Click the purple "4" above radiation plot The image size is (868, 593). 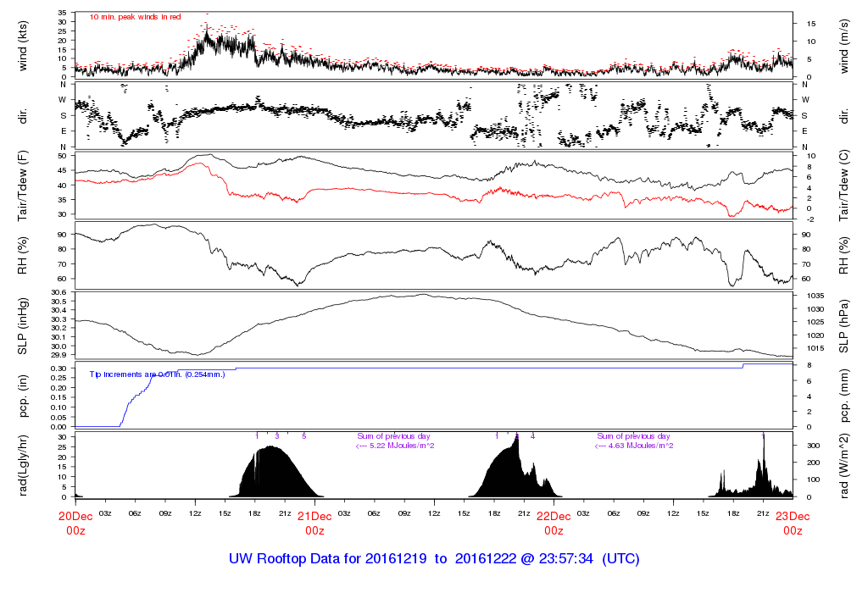tap(532, 436)
